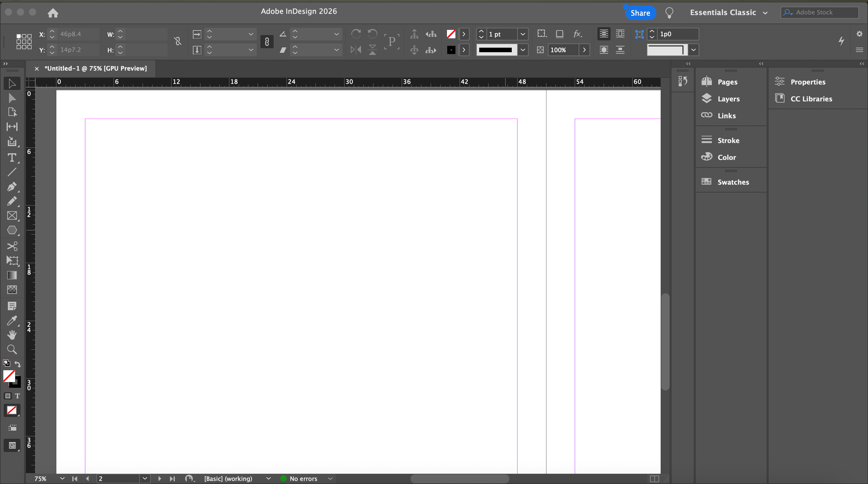Open the zoom level dropdown at bottom
The image size is (868, 484).
coord(62,478)
